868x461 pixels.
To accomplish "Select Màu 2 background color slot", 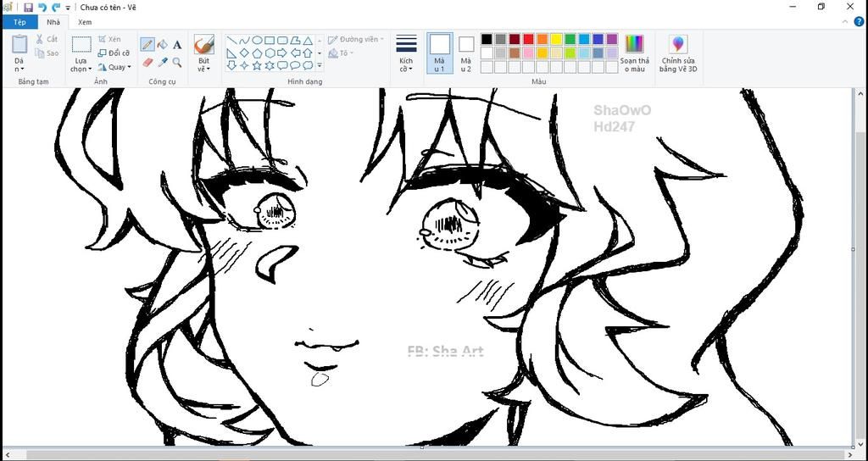I will coord(466,53).
